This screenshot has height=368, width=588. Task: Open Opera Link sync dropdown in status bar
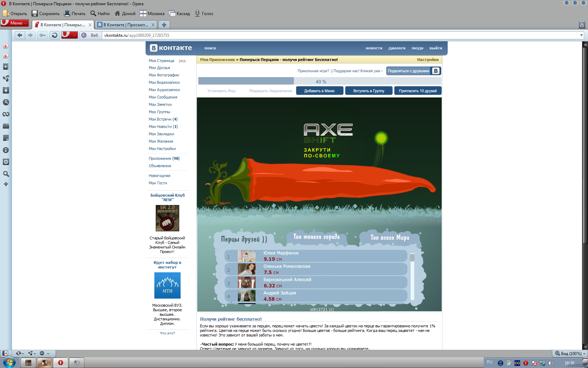[20, 353]
